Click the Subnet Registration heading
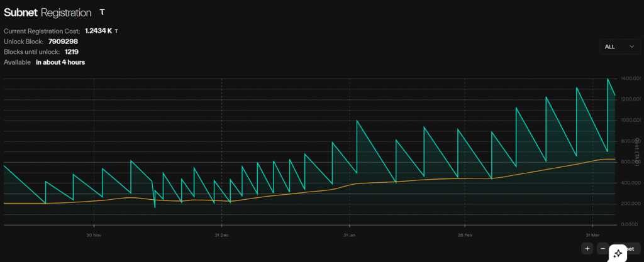This screenshot has width=644, height=262. click(47, 13)
